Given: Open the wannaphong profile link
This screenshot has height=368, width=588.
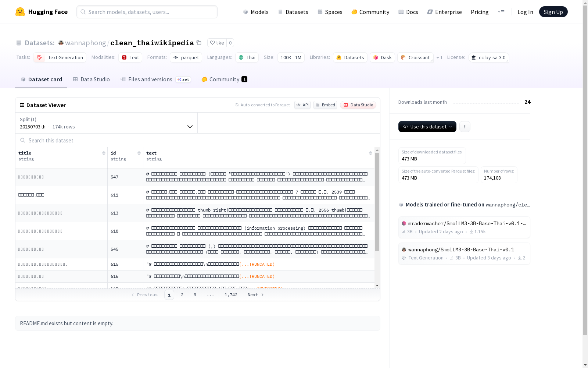Looking at the screenshot, I should [86, 43].
